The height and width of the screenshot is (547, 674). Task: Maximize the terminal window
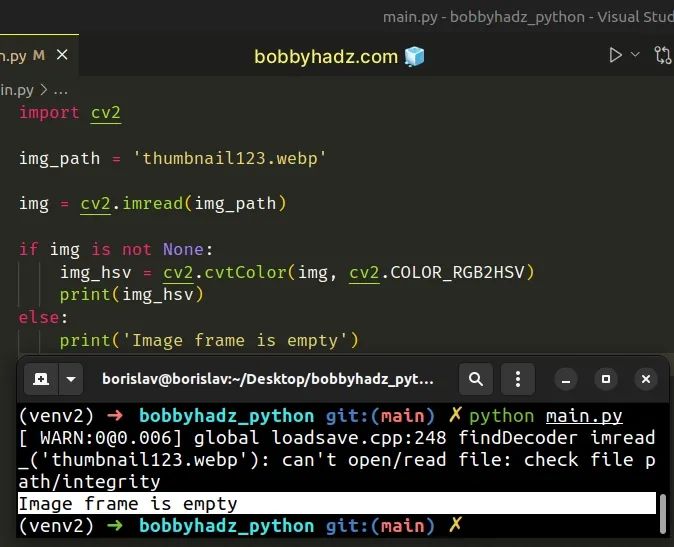606,379
